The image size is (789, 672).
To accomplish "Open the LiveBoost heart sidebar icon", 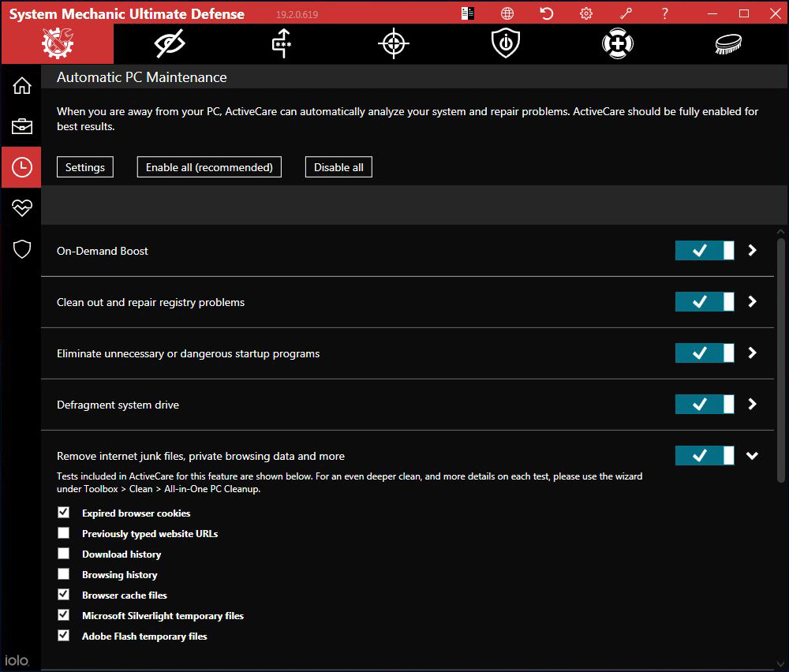I will click(x=21, y=207).
